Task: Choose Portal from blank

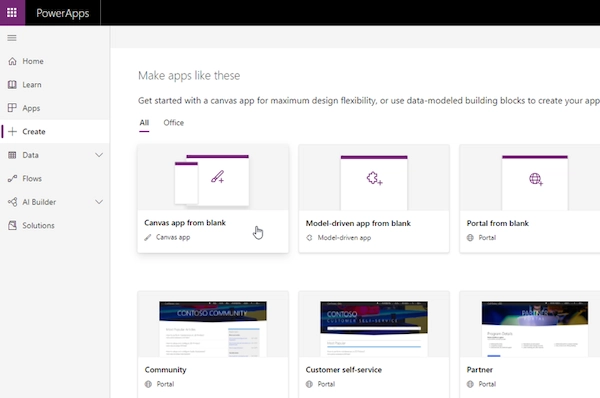Action: click(x=530, y=199)
